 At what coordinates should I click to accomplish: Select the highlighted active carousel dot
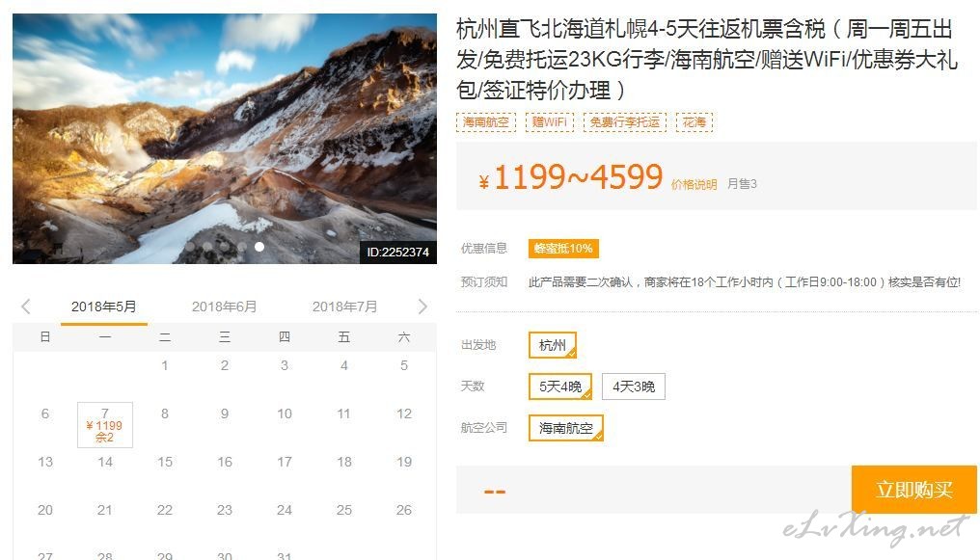coord(259,247)
